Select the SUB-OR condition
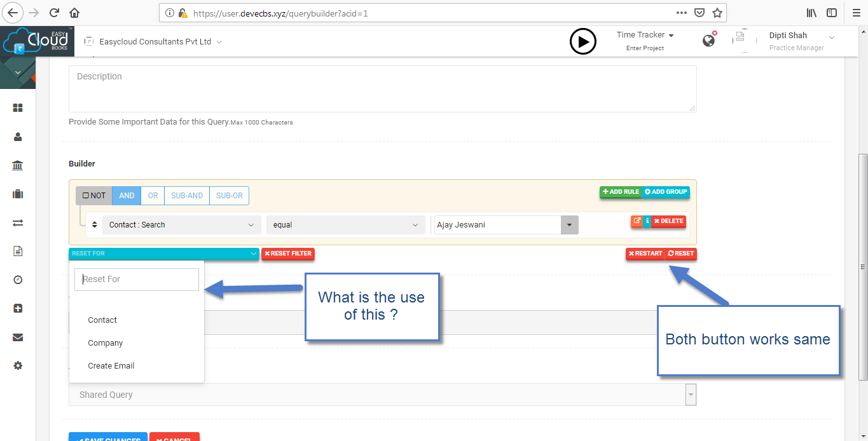868x441 pixels. click(230, 196)
